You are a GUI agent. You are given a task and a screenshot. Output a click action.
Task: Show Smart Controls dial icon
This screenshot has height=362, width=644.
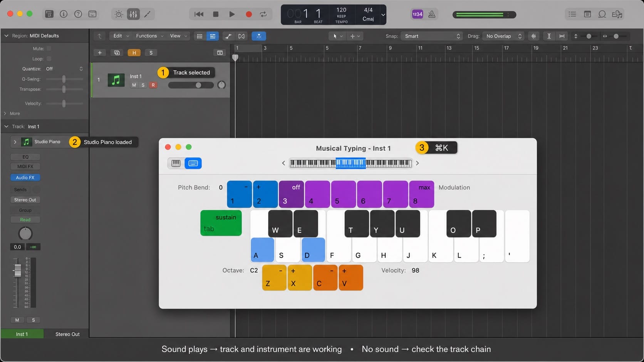coord(119,14)
